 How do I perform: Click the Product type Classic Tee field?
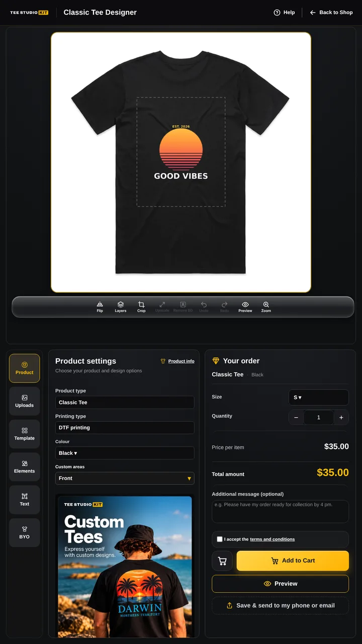coord(125,403)
